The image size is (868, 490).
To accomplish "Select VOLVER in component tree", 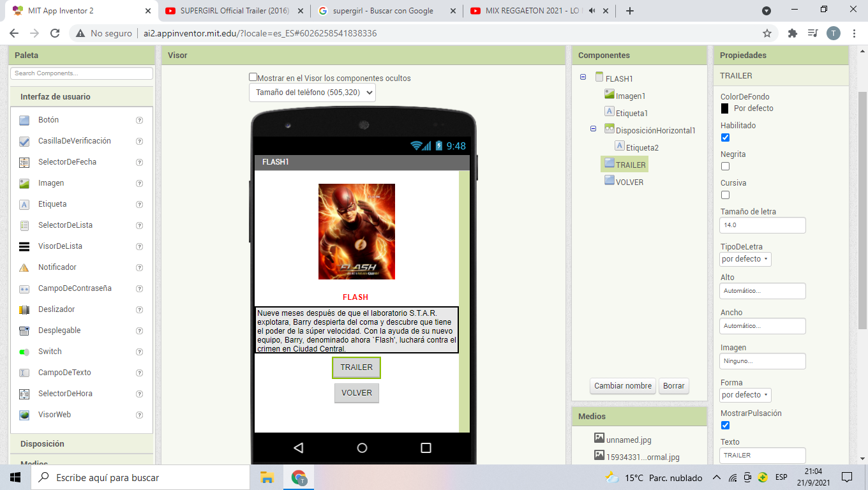I will [629, 182].
